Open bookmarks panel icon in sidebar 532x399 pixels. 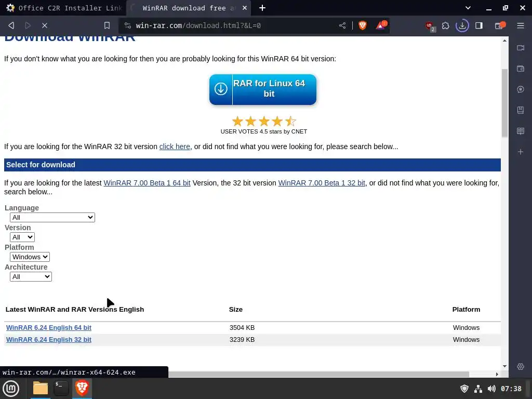[x=521, y=110]
